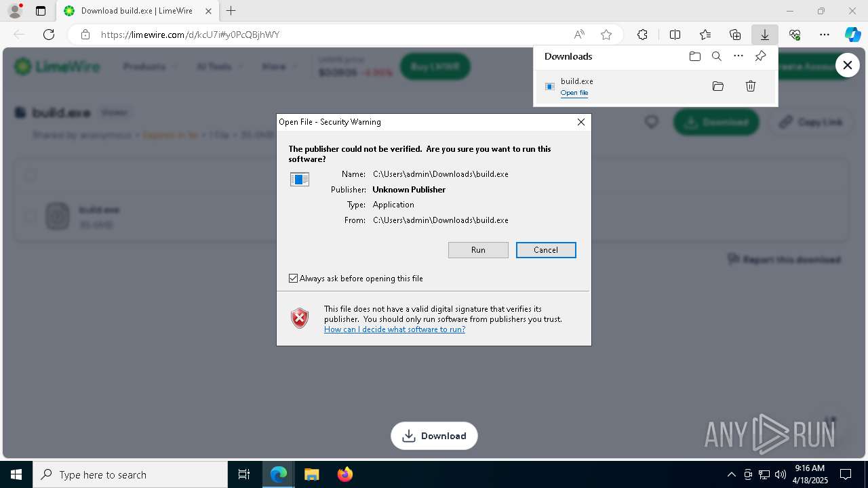Viewport: 868px width, 488px height.
Task: Click Report this download link
Action: 784,260
